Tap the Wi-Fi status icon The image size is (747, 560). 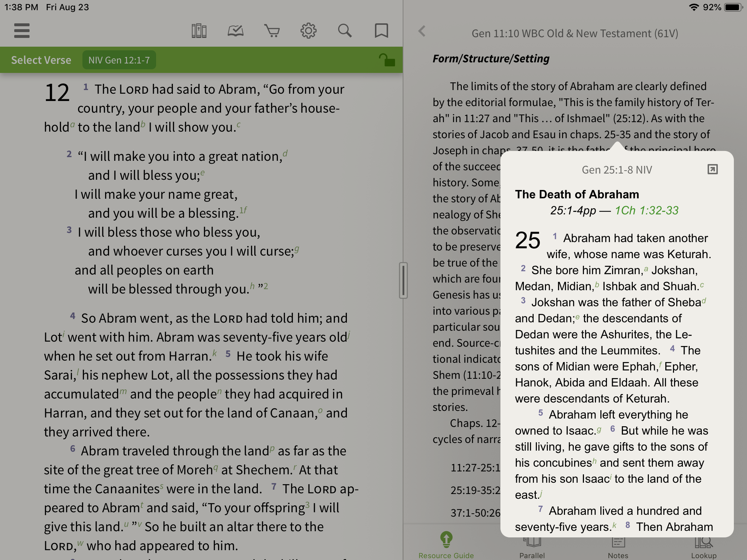[693, 7]
